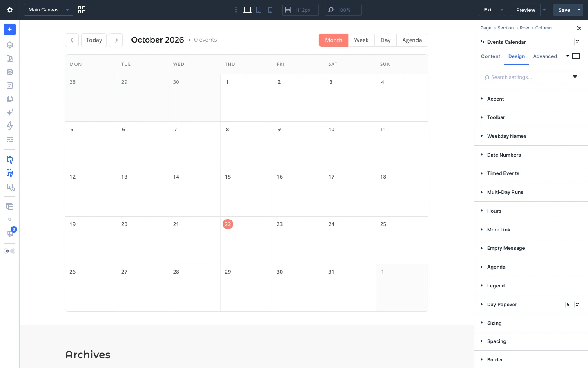Image resolution: width=588 pixels, height=368 pixels.
Task: Click the Preview button
Action: 526,10
